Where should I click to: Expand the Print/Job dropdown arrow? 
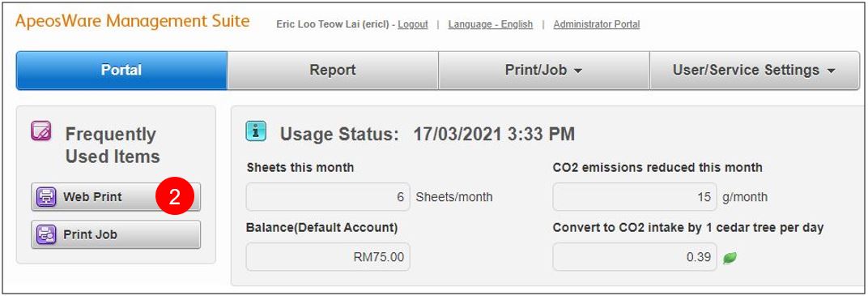(x=578, y=71)
